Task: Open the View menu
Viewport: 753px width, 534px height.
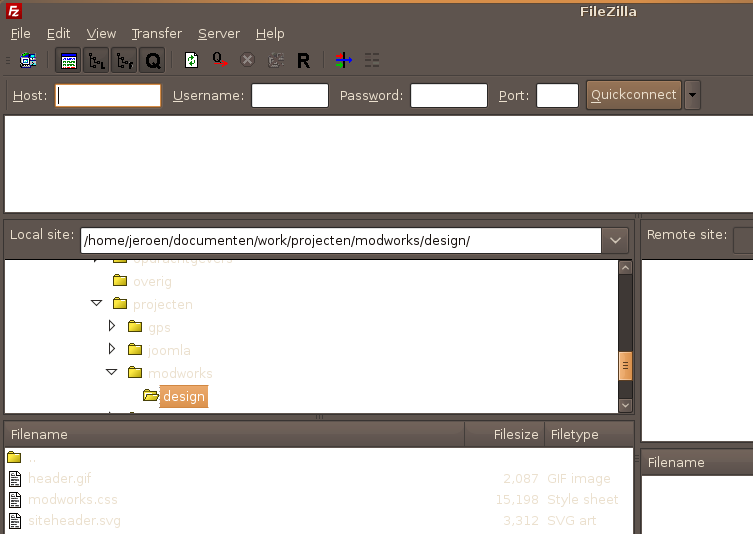Action: [x=101, y=34]
